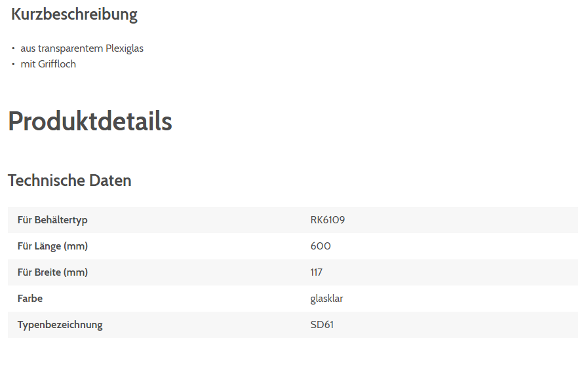Image resolution: width=588 pixels, height=370 pixels.
Task: Select the word 'Griffloch'
Action: click(57, 64)
